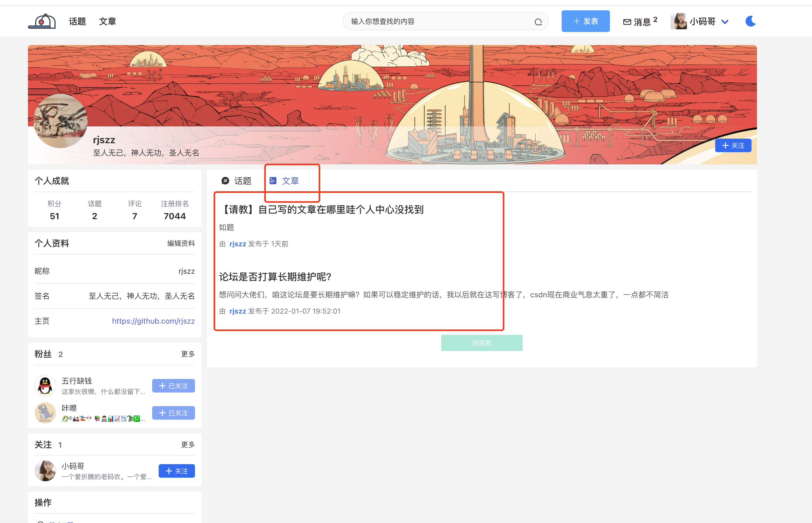812x523 pixels.
Task: Click 咔嚓 follower name
Action: point(69,408)
